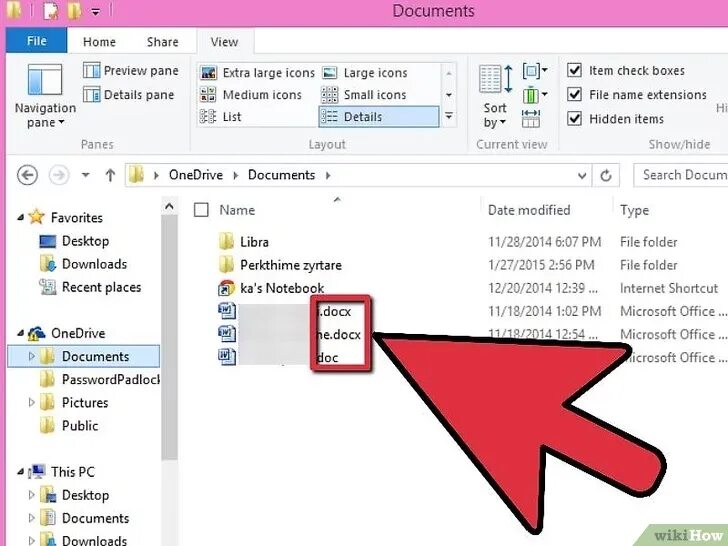The height and width of the screenshot is (546, 728).
Task: Expand the chevron after Documents in address bar
Action: pos(328,175)
